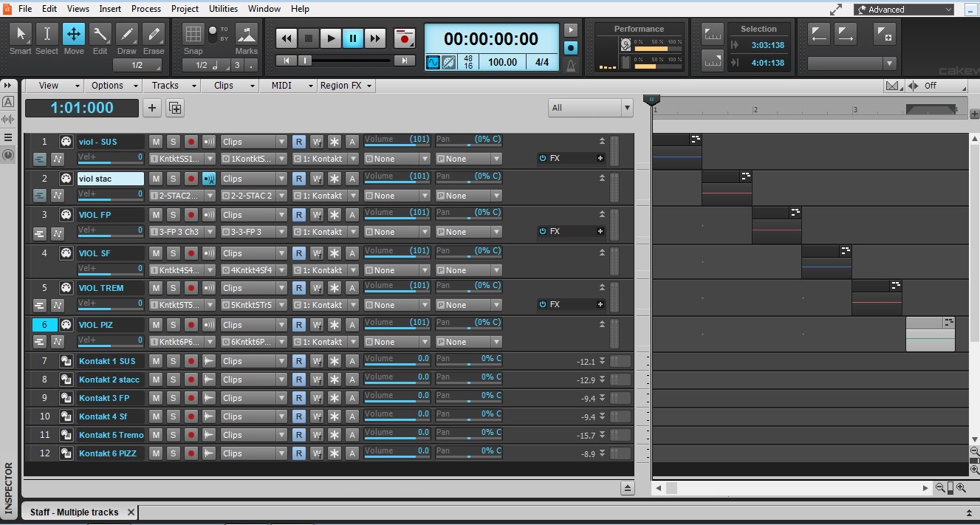This screenshot has height=525, width=980.
Task: Toggle the Snap grid icon
Action: [x=193, y=34]
